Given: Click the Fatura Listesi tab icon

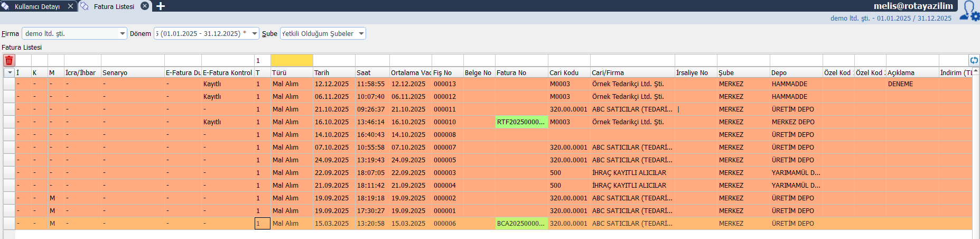Looking at the screenshot, I should point(84,6).
